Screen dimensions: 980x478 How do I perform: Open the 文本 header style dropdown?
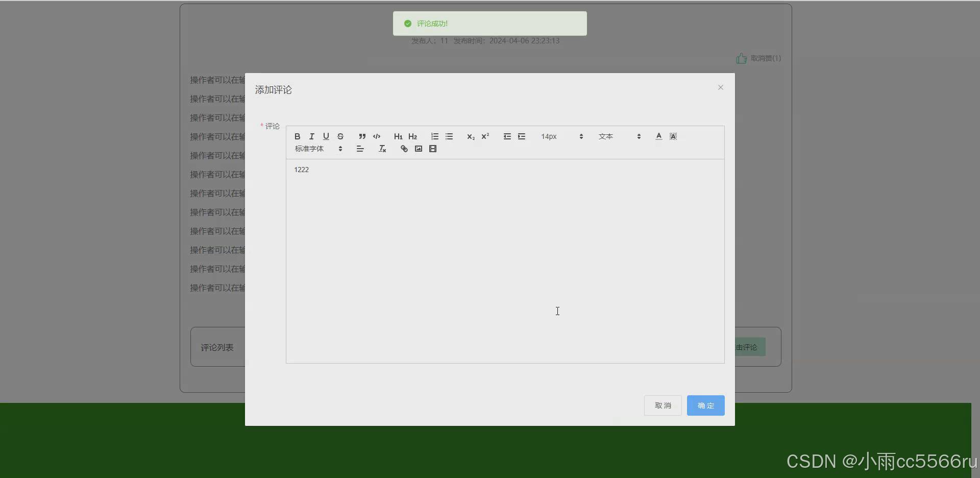620,136
